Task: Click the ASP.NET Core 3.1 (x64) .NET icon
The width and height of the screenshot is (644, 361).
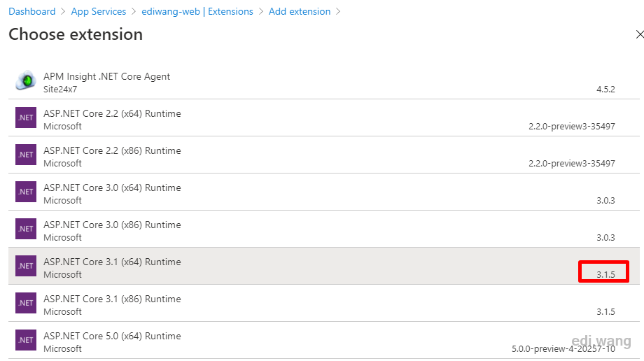Action: click(x=26, y=266)
